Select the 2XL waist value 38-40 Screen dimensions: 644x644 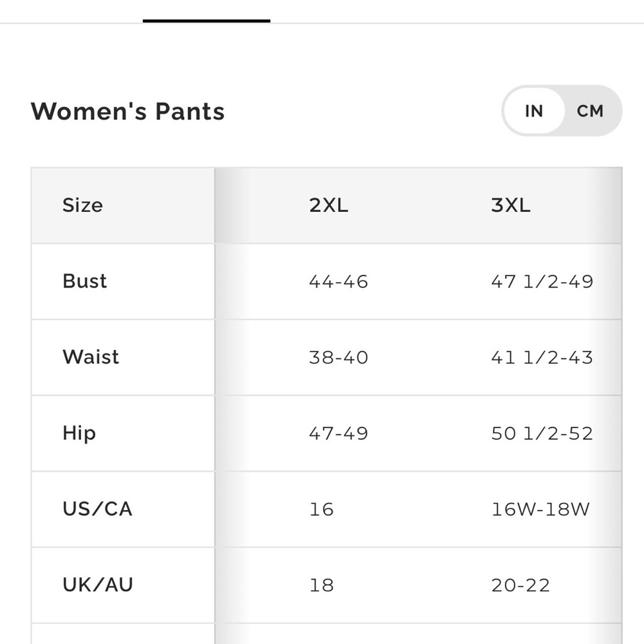[x=338, y=357]
